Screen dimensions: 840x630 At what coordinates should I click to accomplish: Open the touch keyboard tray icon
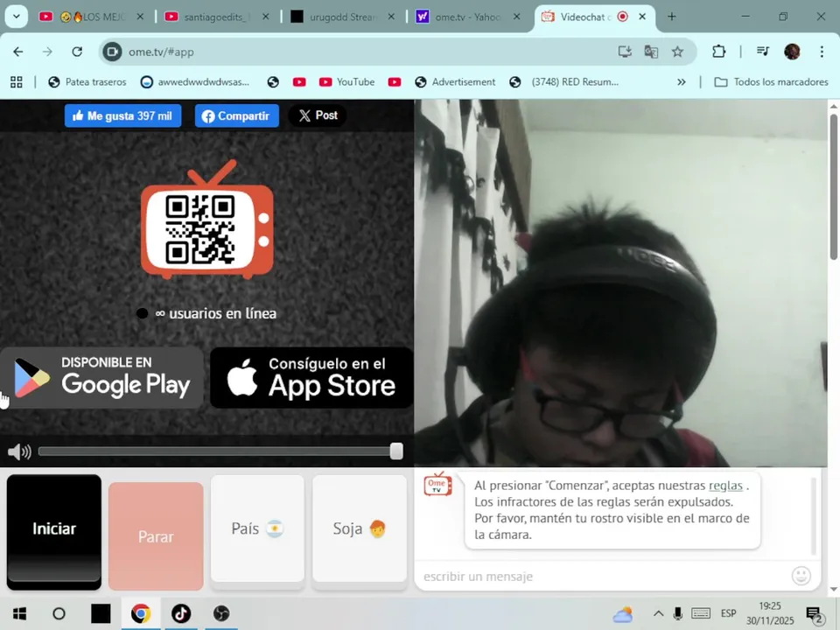point(701,613)
